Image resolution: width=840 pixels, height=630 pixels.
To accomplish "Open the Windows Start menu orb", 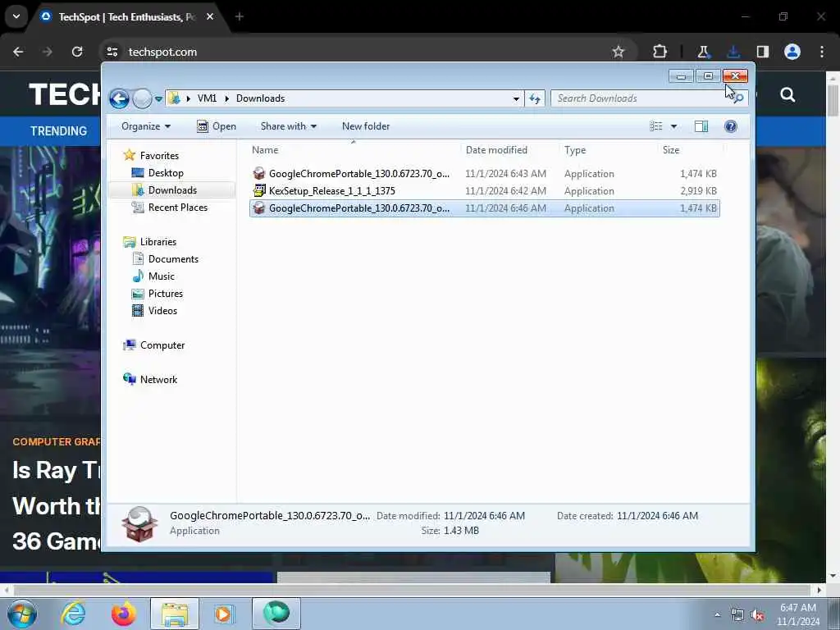I will click(22, 614).
